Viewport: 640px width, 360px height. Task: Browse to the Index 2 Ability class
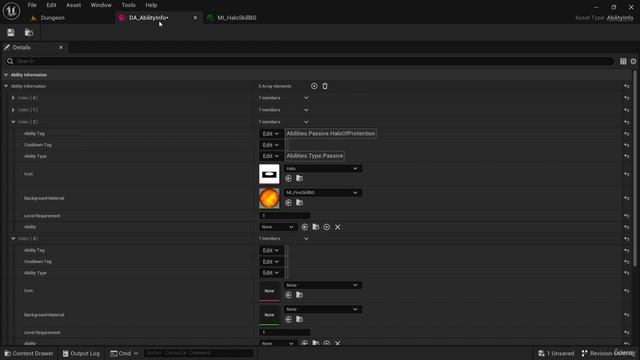(x=316, y=227)
